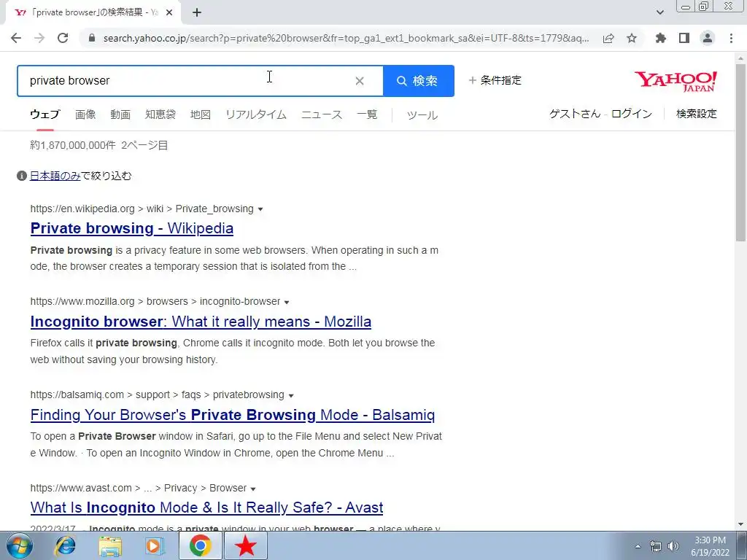Screen dimensions: 747x560
Task: Open Chrome three-dot menu
Action: coord(731,38)
